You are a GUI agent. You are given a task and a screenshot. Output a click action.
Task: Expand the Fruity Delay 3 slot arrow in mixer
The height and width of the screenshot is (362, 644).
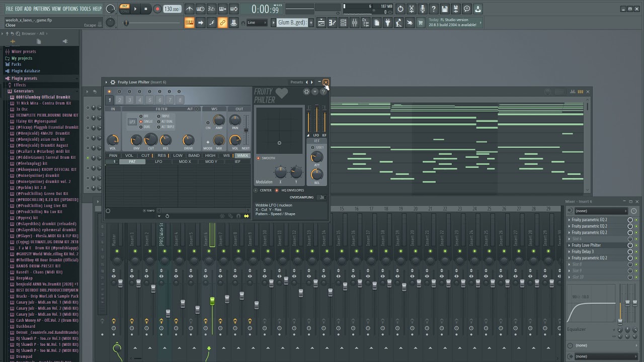pyautogui.click(x=569, y=252)
